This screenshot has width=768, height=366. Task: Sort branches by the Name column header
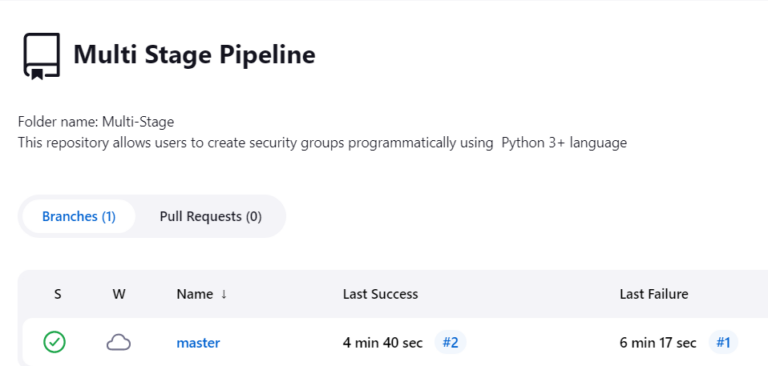(x=195, y=294)
